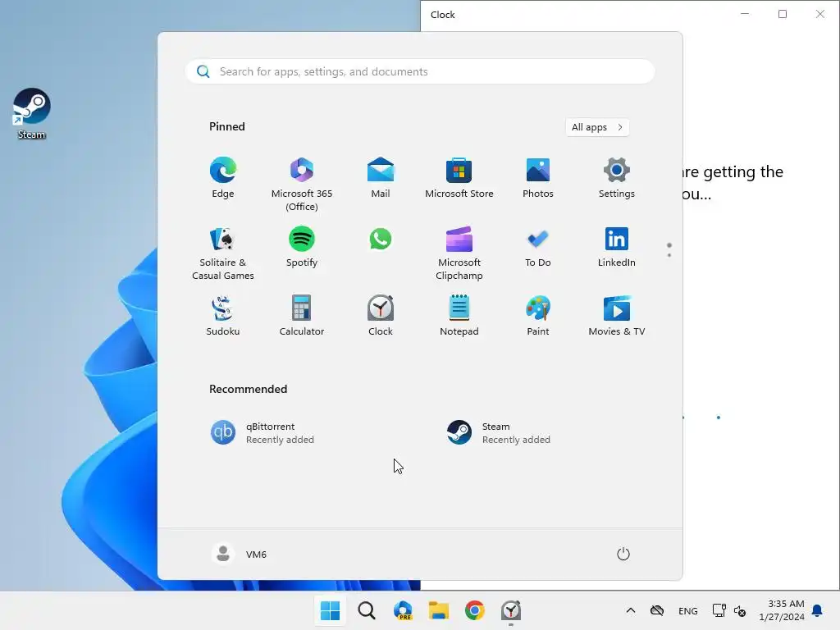This screenshot has height=630, width=840.
Task: Click the OneDrive tray icon
Action: [x=657, y=610]
